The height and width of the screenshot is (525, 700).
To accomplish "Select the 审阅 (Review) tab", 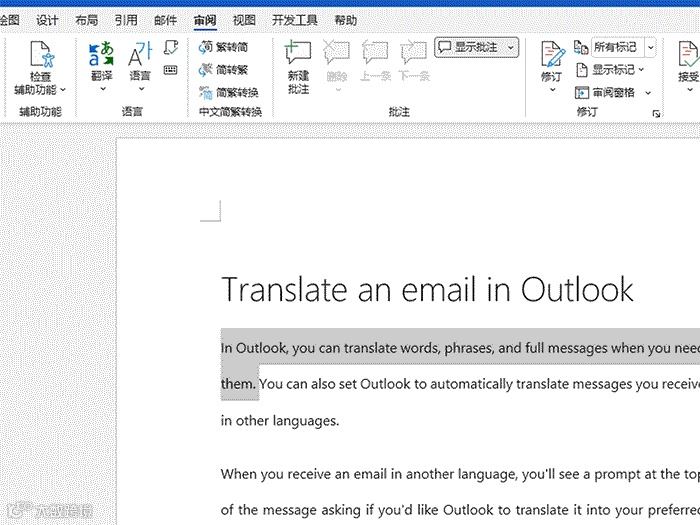I will [x=205, y=20].
